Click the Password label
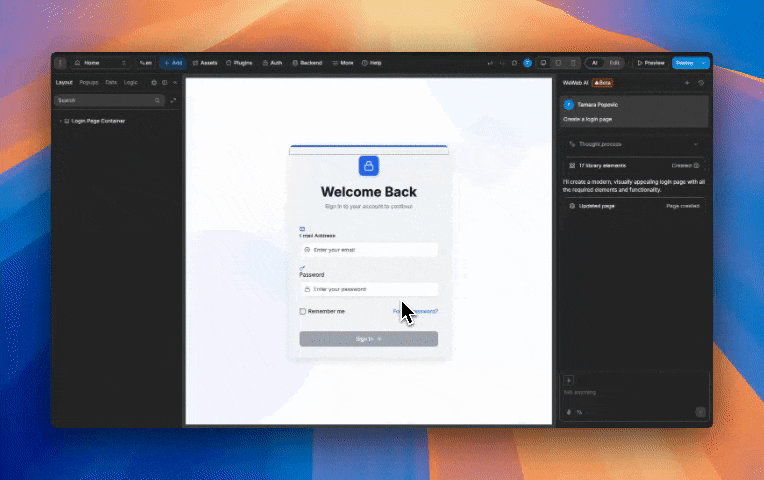Image resolution: width=764 pixels, height=480 pixels. [312, 275]
